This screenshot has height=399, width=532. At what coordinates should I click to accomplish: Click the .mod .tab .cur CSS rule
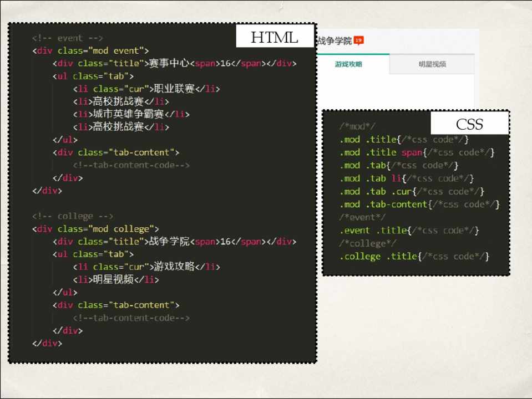click(412, 192)
